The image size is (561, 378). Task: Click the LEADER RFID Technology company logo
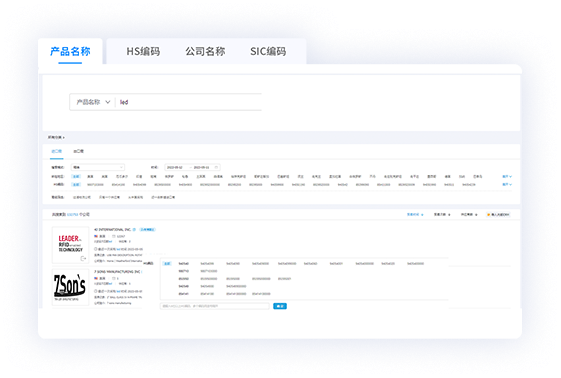pos(70,245)
